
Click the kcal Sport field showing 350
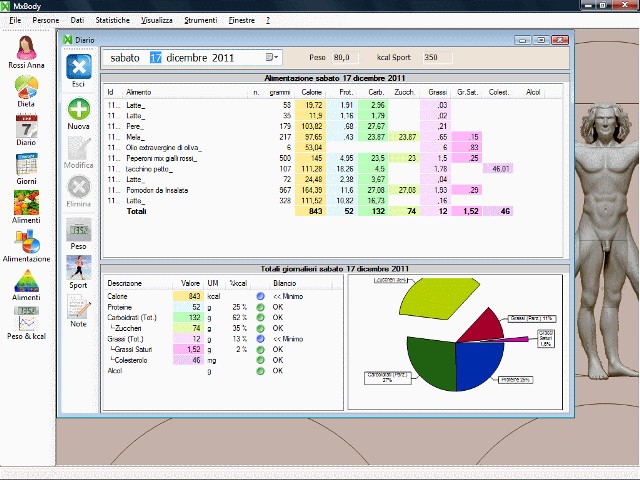(432, 57)
